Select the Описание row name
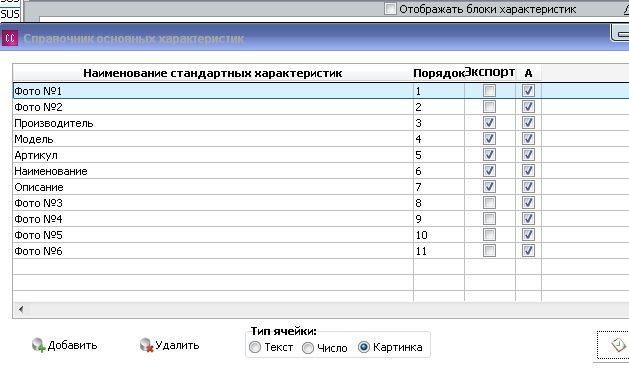Screen dimensions: 629x369 [x=39, y=187]
